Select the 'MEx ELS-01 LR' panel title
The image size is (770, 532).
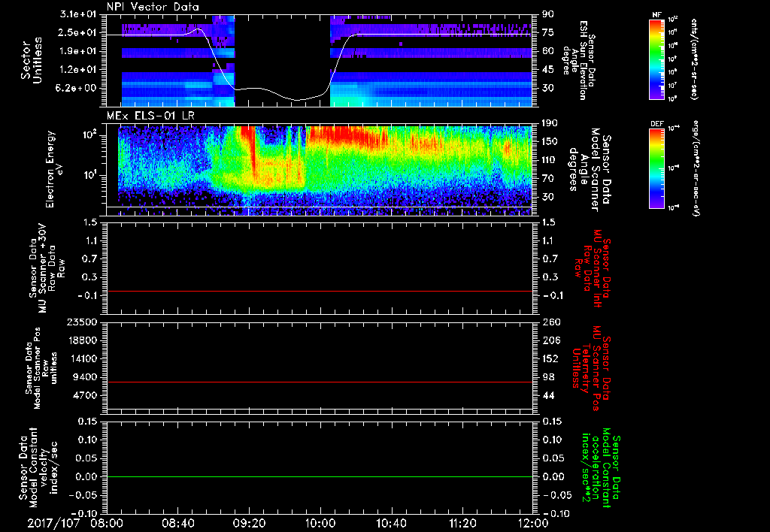(150, 116)
